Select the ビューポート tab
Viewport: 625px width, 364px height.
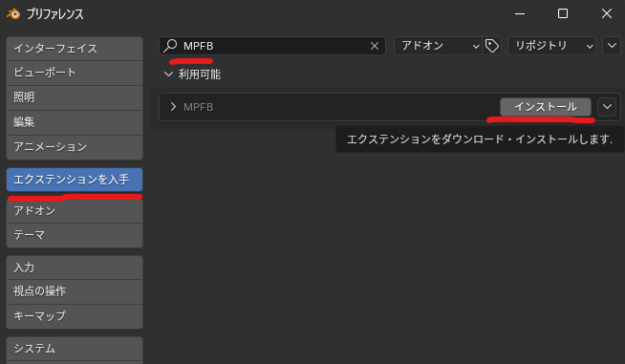[x=75, y=73]
